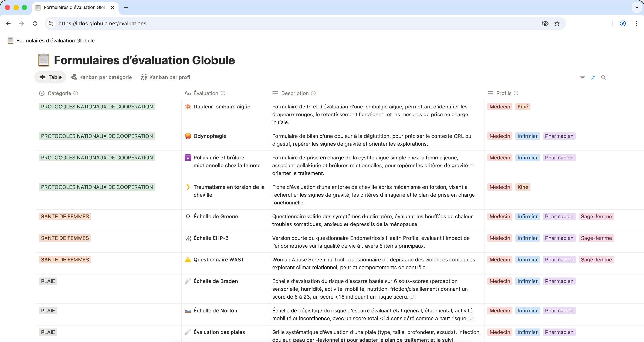Open a new browser tab
The width and height of the screenshot is (644, 342).
point(126,7)
